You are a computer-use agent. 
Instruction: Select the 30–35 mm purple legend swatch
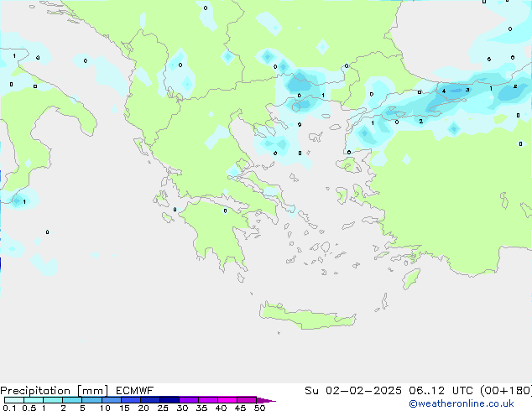pos(188,400)
